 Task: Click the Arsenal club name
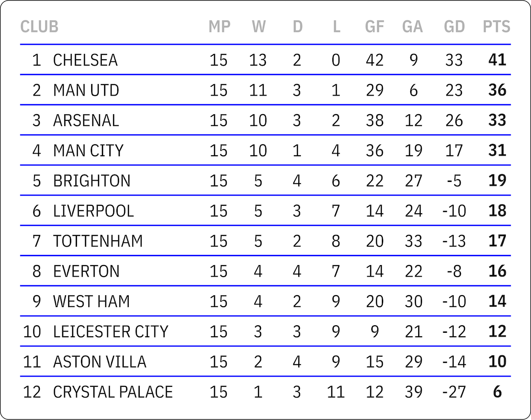click(86, 120)
